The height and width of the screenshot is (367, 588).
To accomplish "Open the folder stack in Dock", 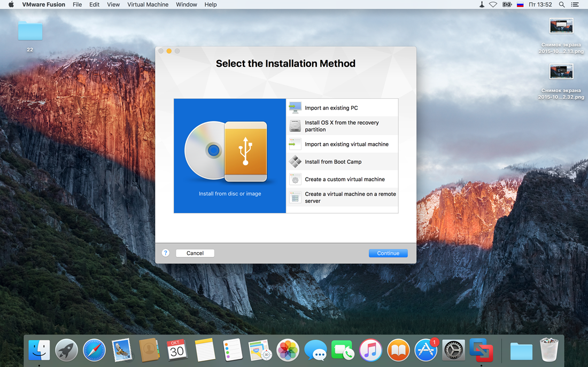I will coord(521,352).
